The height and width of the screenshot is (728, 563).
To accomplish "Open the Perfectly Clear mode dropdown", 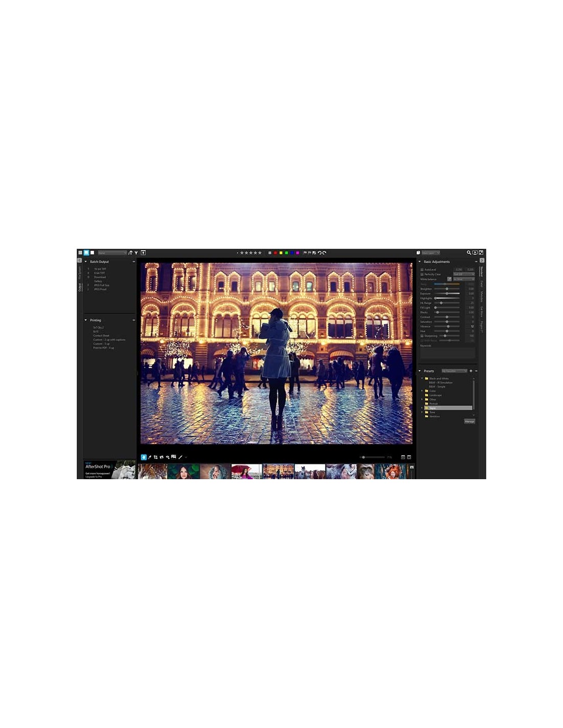I will click(x=464, y=274).
